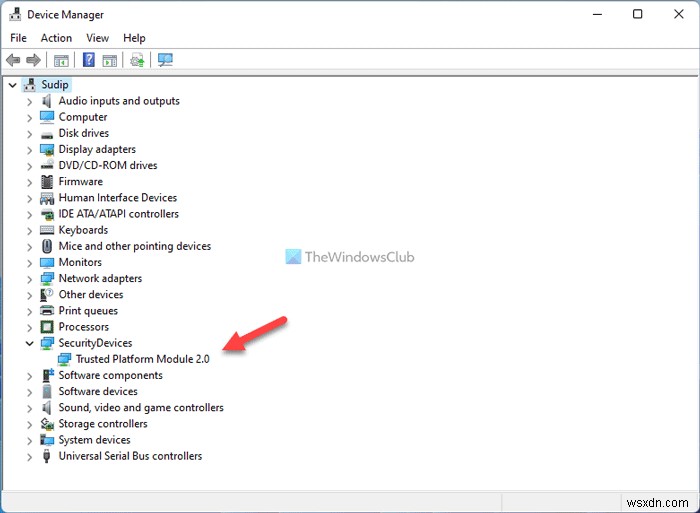The height and width of the screenshot is (513, 700).
Task: Select the Sudip computer name
Action: 55,84
